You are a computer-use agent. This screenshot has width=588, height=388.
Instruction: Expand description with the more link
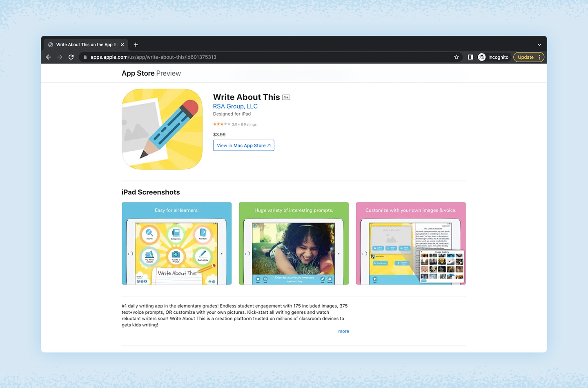343,331
